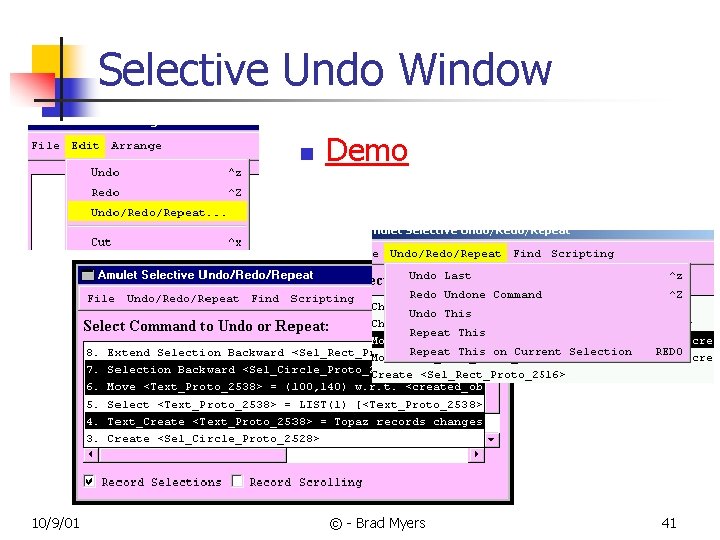This screenshot has height=540, width=720.
Task: Select command 8 Extend Selection Backward
Action: click(x=228, y=352)
